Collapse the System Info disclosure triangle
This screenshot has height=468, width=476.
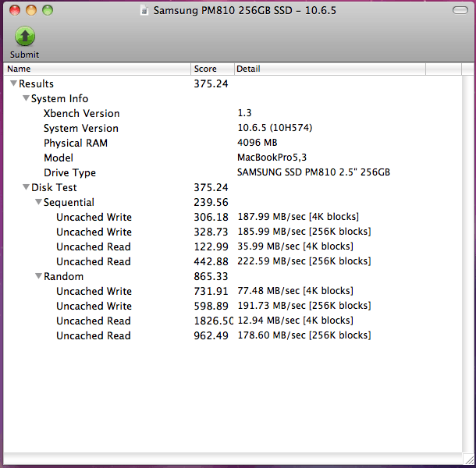pos(26,98)
